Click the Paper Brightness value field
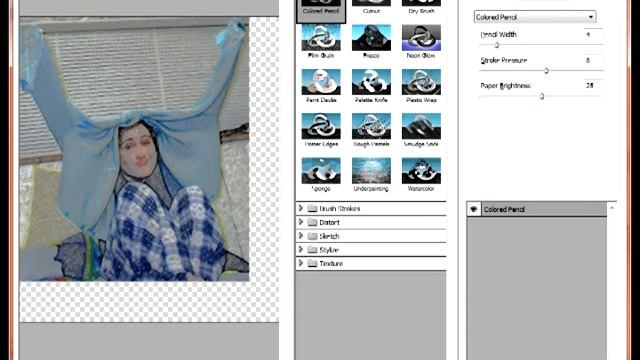This screenshot has height=360, width=640. 593,86
